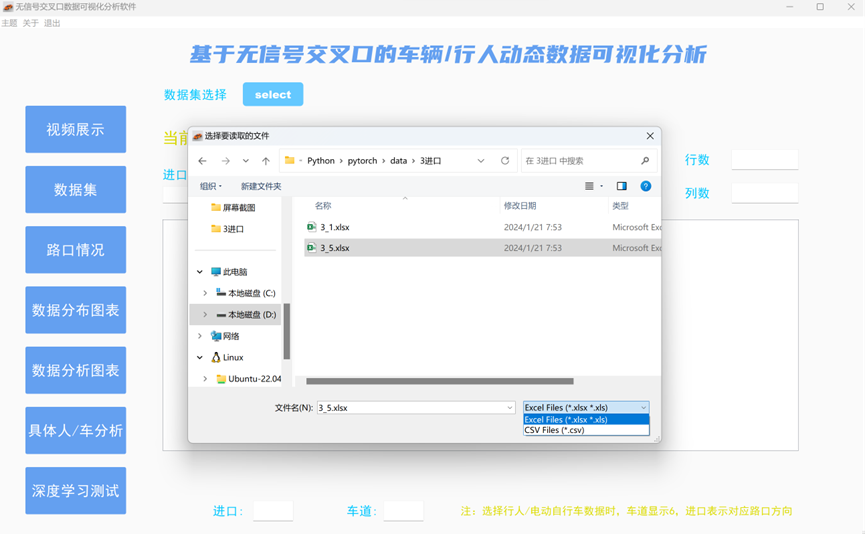Open the 主题 menu

click(9, 23)
